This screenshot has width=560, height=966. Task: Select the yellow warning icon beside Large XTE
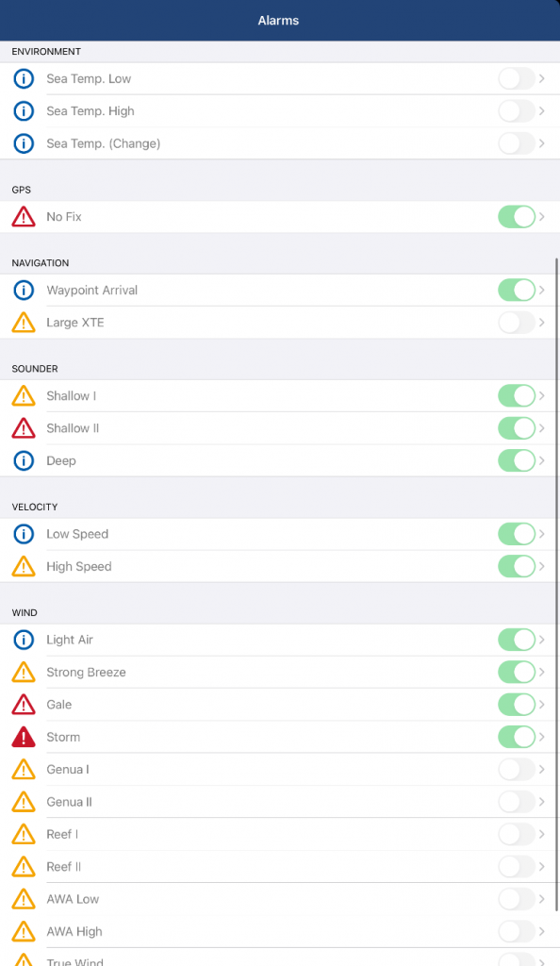24,323
